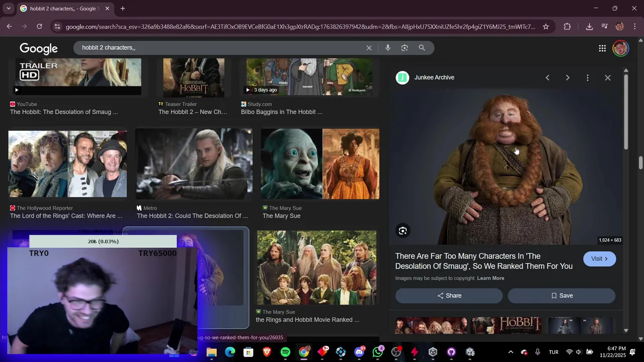This screenshot has height=362, width=644.
Task: Focus the search field containing 'hobbit 2 characters,,'
Action: coord(221,48)
